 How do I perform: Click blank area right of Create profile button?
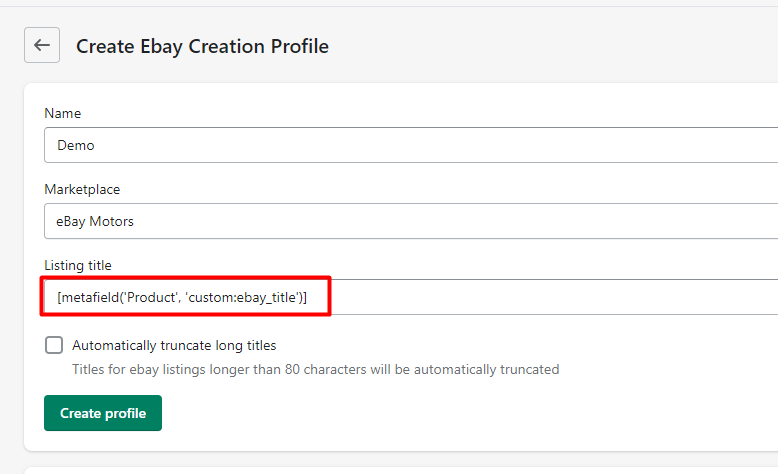tap(450, 413)
